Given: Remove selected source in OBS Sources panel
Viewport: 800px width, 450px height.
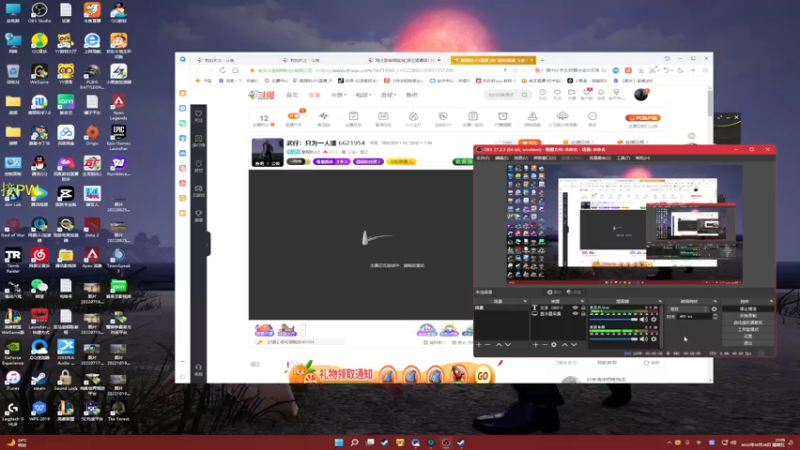Looking at the screenshot, I should point(544,344).
